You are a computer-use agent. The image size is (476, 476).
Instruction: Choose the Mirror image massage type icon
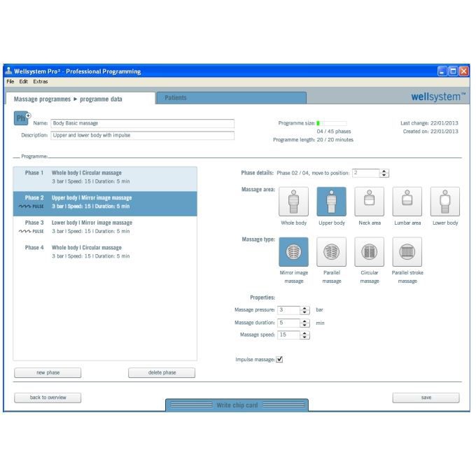(x=293, y=252)
